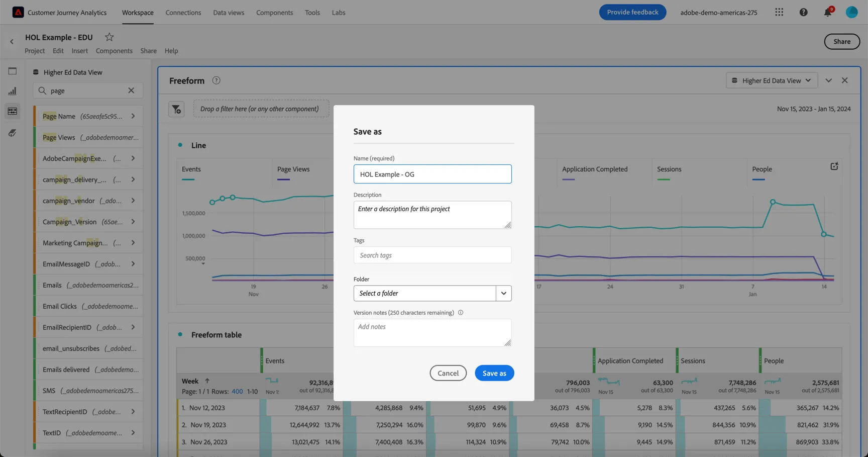Open the help question mark icon
The width and height of the screenshot is (868, 457).
coord(803,12)
